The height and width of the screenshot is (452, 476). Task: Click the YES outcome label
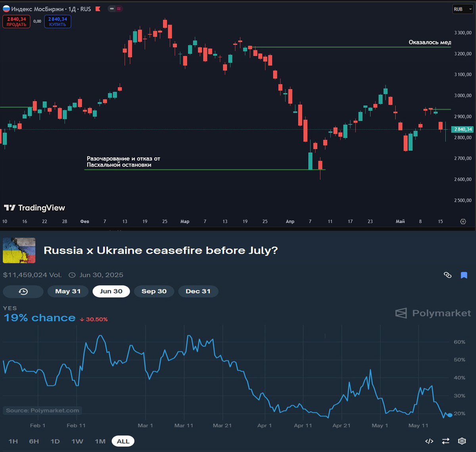(10, 308)
